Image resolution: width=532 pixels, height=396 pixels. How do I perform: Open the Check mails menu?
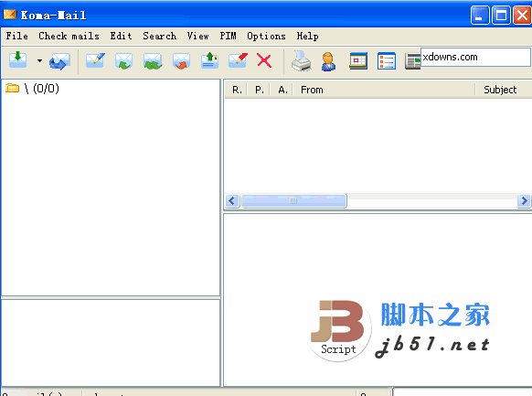pos(69,36)
